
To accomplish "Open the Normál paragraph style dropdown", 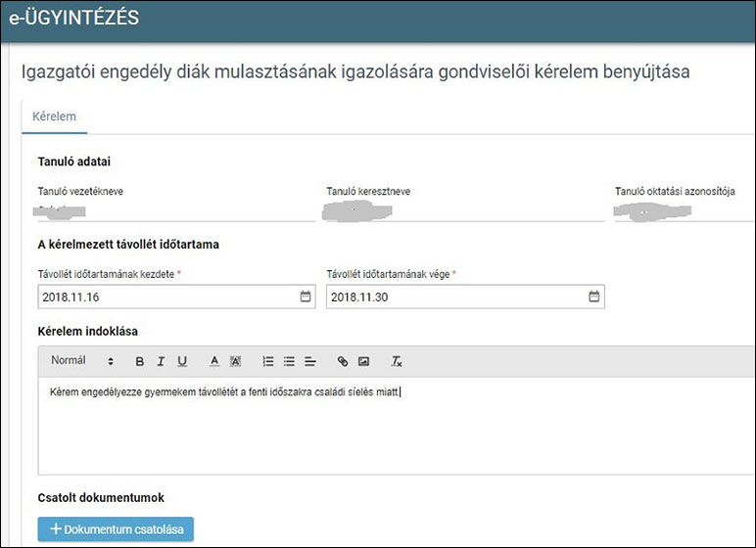I will [x=82, y=360].
